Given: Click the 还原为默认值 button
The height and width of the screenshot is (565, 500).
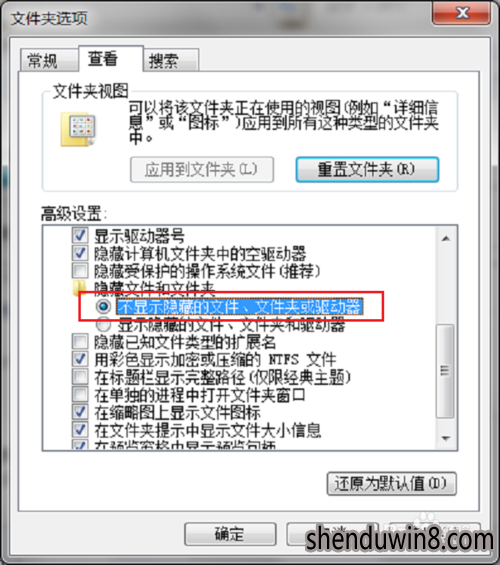Looking at the screenshot, I should point(392,484).
